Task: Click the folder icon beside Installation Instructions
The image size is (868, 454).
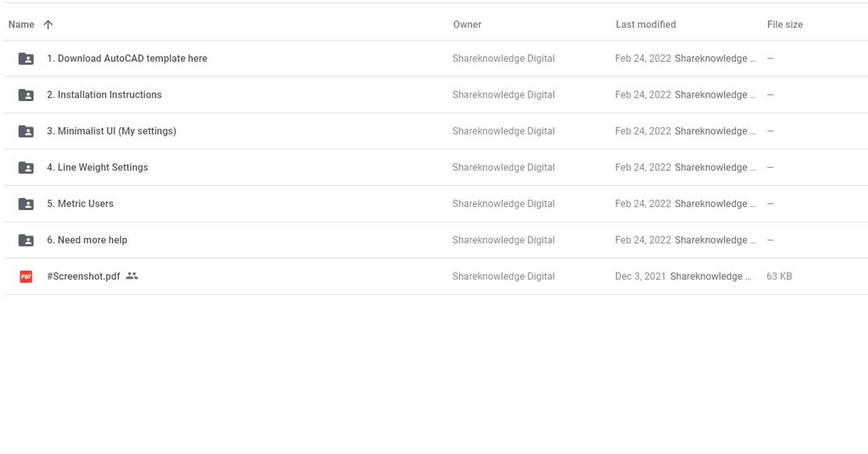Action: click(26, 95)
